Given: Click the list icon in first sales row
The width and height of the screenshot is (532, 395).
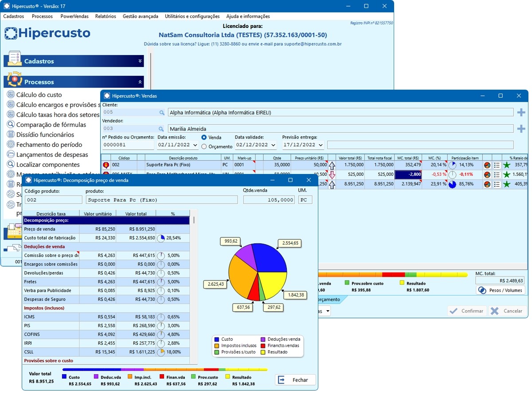Looking at the screenshot, I should [x=497, y=165].
